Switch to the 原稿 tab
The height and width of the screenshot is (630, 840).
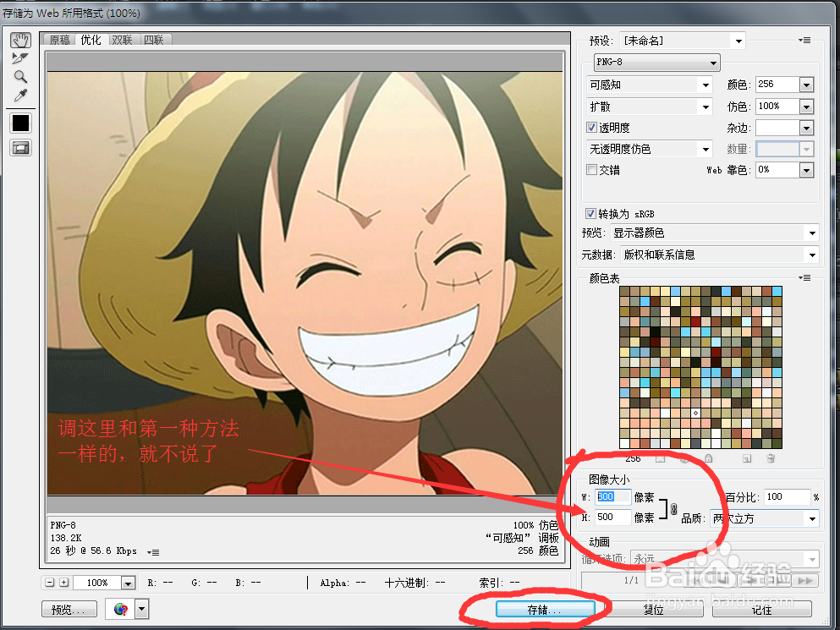click(60, 41)
